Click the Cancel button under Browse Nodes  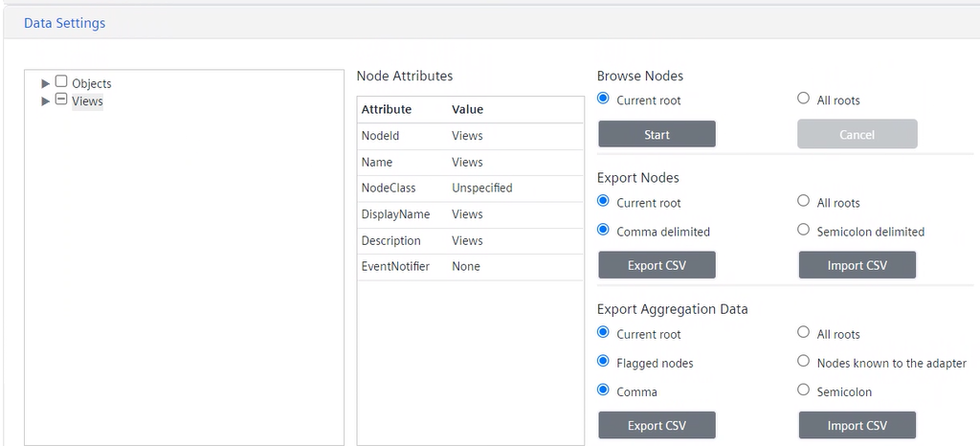pyautogui.click(x=857, y=134)
